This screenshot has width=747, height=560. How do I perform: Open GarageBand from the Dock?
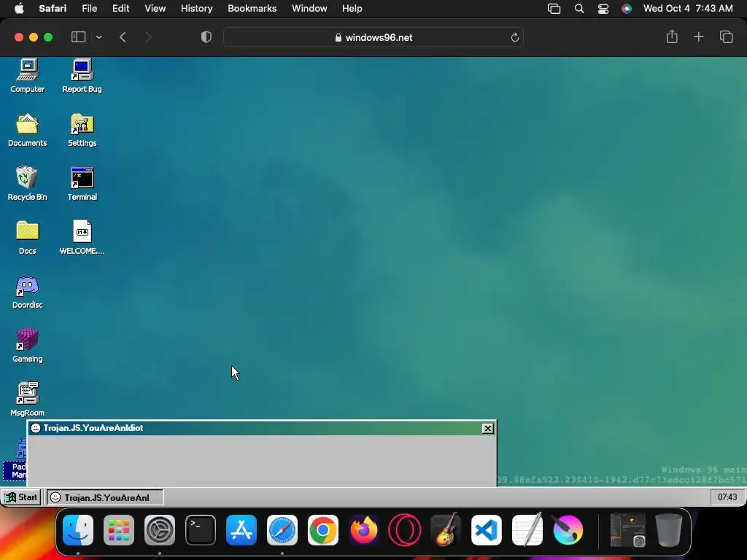pos(446,529)
